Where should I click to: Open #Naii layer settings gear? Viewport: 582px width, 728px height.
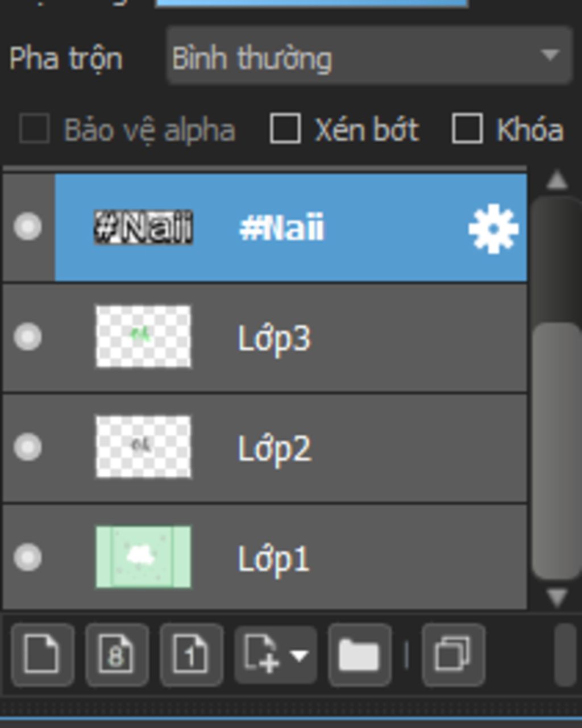[493, 228]
